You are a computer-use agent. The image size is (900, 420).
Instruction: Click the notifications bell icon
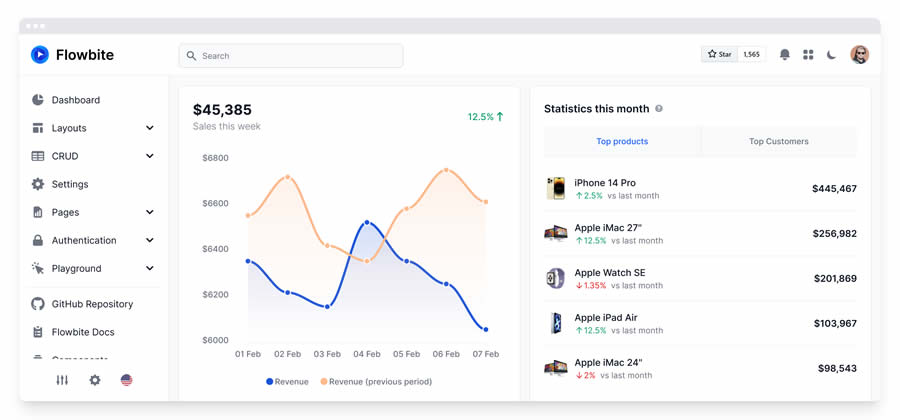pyautogui.click(x=784, y=55)
